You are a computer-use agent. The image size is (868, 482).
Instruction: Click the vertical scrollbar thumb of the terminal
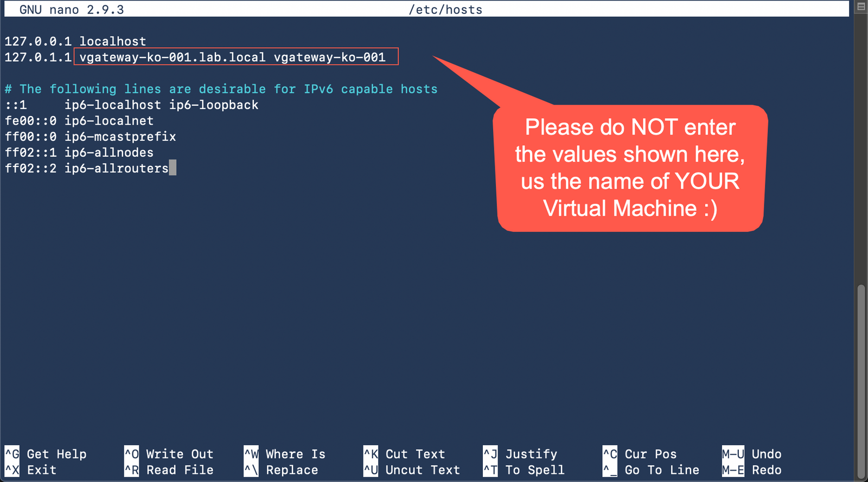(861, 381)
